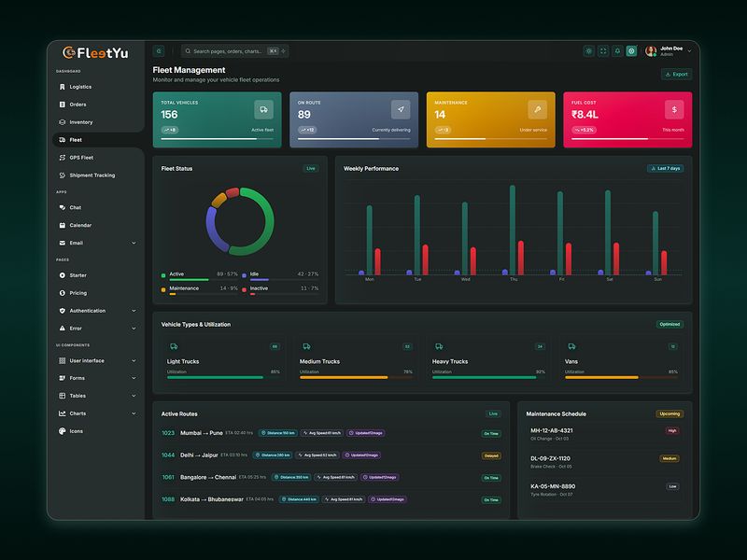
Task: Click the Active green legend swatch
Action: pyautogui.click(x=163, y=275)
